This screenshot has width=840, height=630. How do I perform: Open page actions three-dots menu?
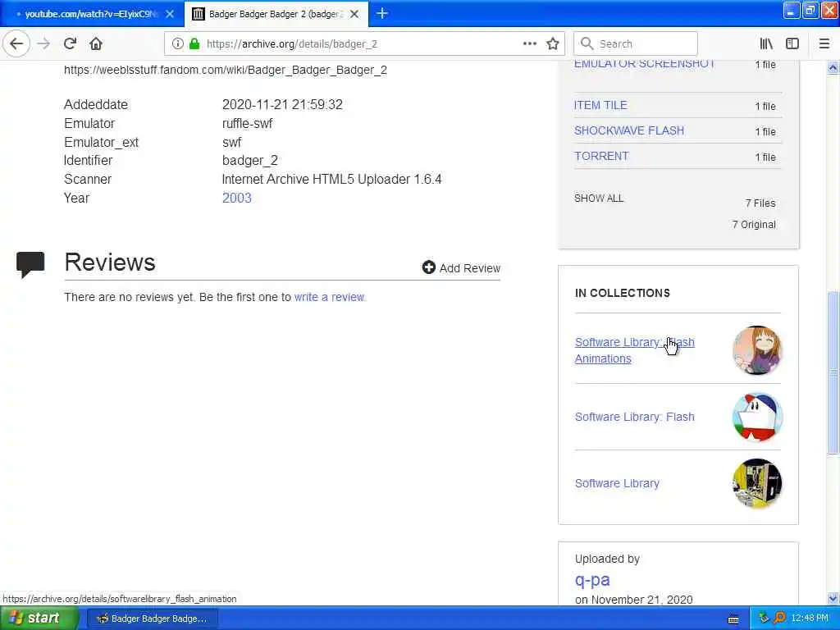(x=529, y=43)
